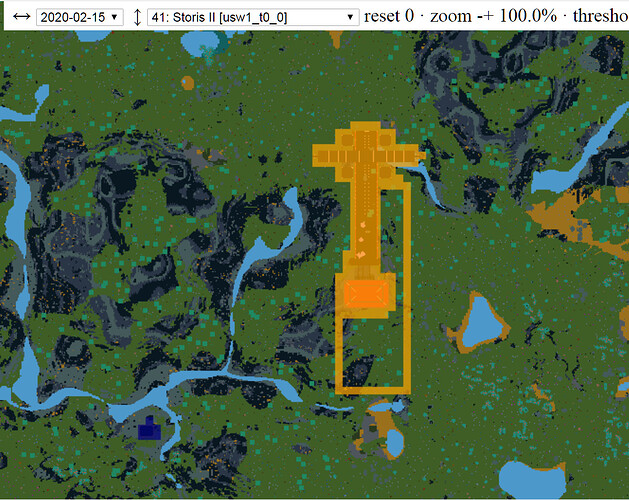Open the 2020-02-15 date dropdown

pyautogui.click(x=79, y=17)
